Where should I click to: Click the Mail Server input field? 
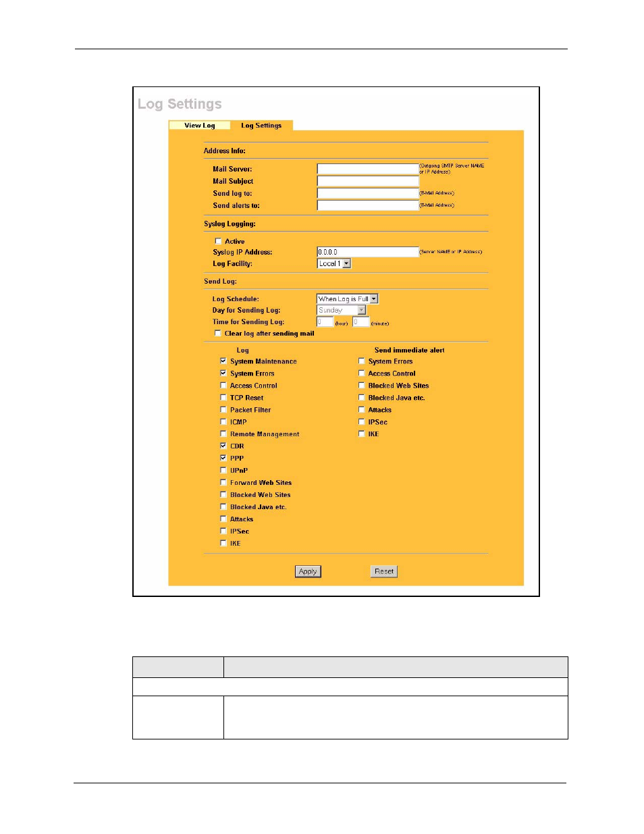coord(368,169)
